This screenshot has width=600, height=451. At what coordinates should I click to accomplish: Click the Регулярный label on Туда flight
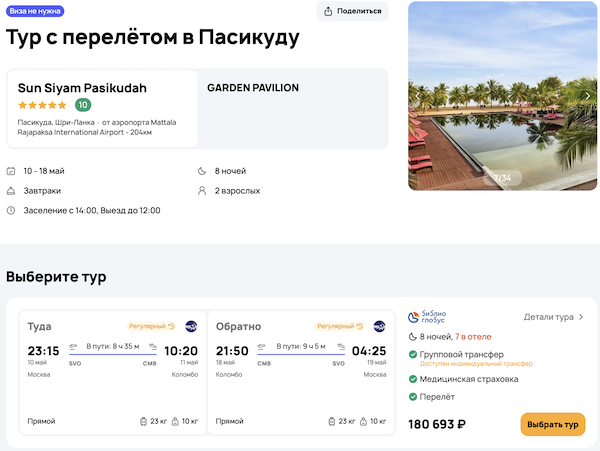(148, 326)
